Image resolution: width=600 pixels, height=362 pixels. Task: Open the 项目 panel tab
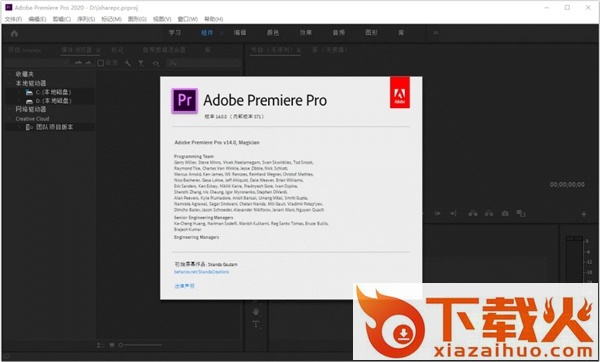coord(25,50)
